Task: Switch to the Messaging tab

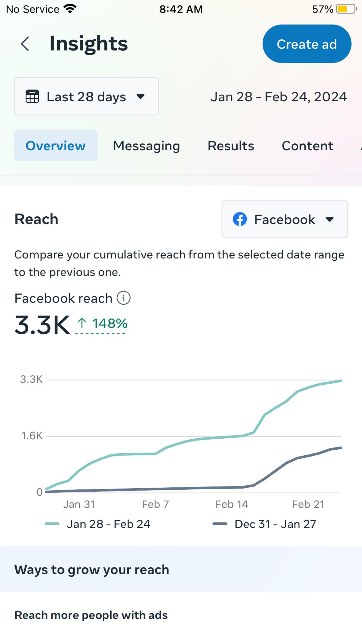Action: [x=146, y=146]
